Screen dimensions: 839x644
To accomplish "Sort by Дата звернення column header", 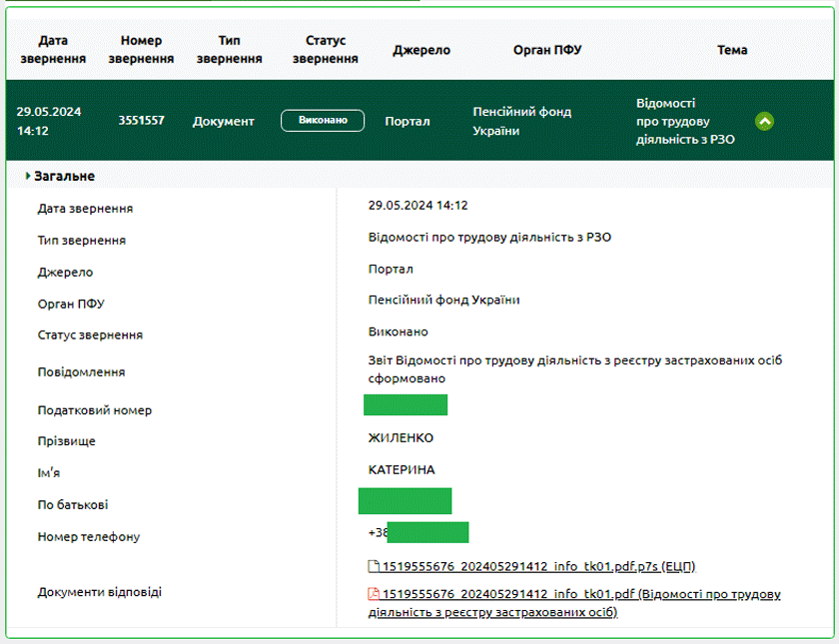I will [52, 50].
